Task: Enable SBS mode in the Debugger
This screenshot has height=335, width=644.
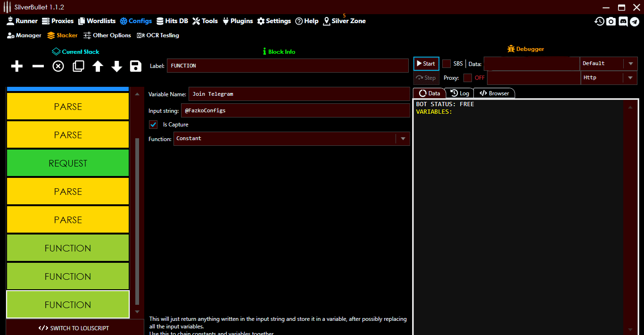Action: (x=446, y=63)
